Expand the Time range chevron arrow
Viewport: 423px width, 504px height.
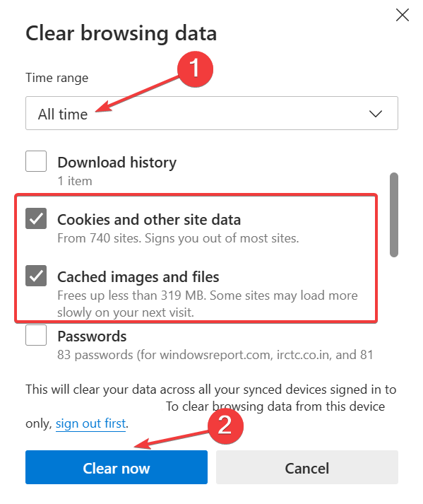(375, 114)
